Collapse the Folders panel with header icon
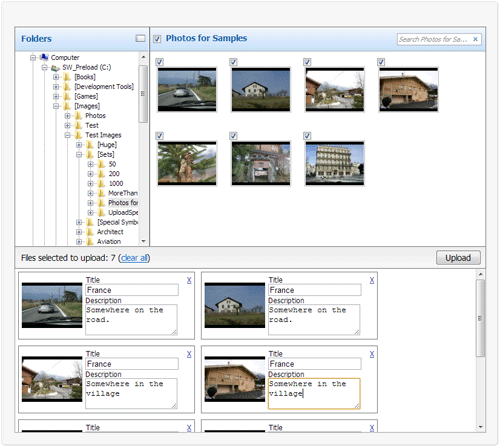The image size is (500, 446). (140, 38)
